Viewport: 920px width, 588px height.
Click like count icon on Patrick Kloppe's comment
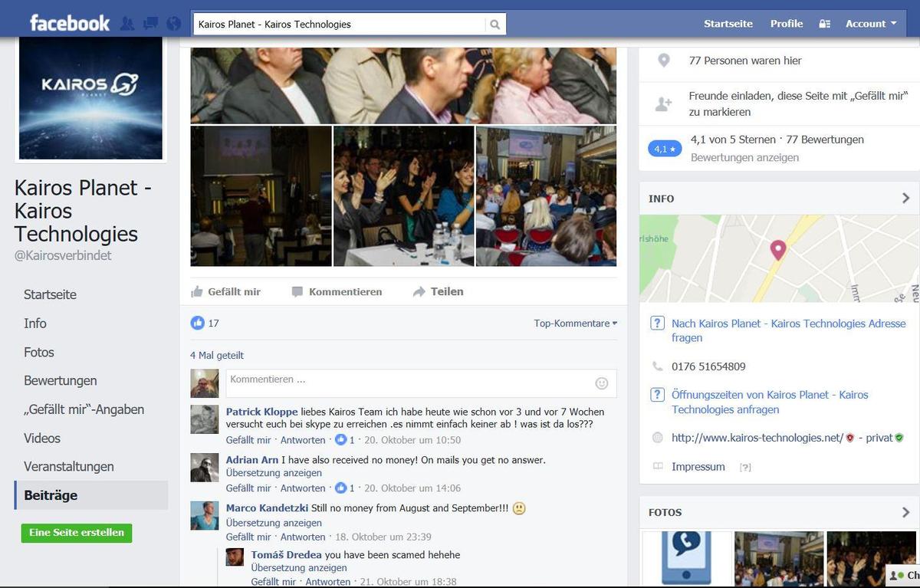[x=341, y=440]
